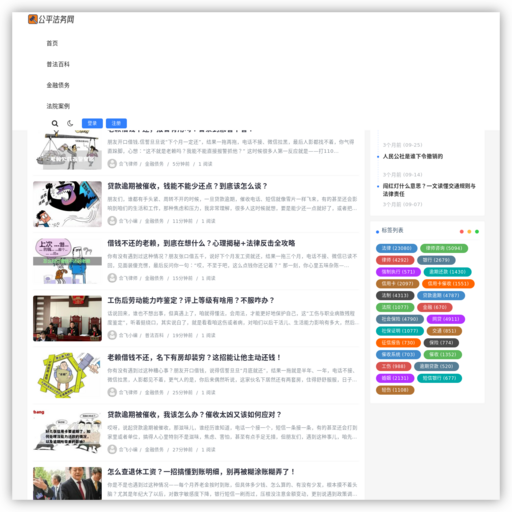Click author avatar in the 11分钟前 article row

112,221
